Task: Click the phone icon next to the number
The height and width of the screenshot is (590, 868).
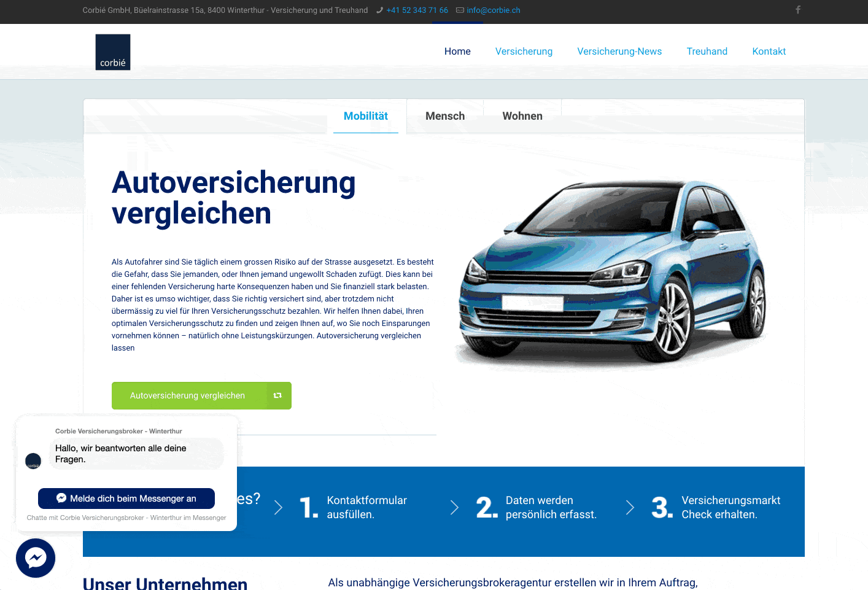Action: click(x=379, y=10)
